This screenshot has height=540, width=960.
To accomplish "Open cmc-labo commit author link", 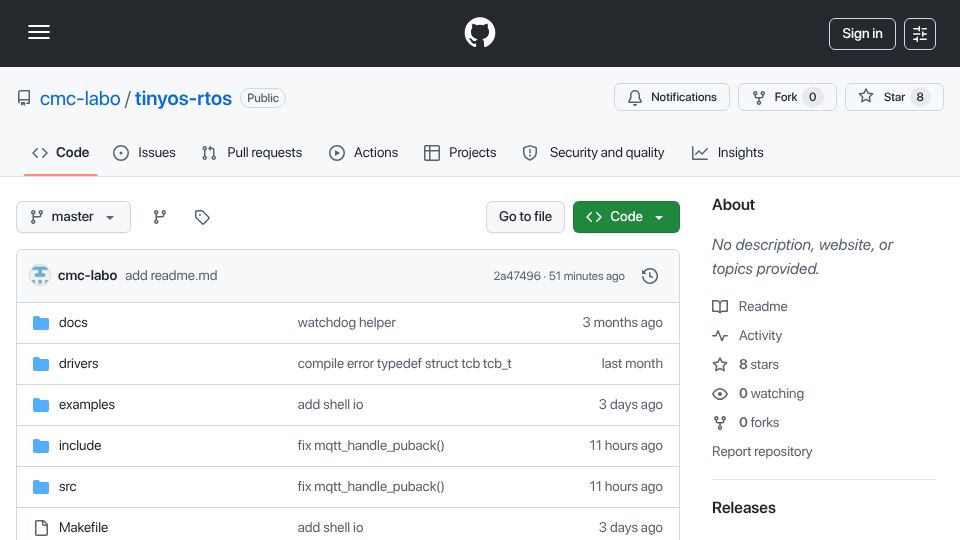I will coord(87,276).
